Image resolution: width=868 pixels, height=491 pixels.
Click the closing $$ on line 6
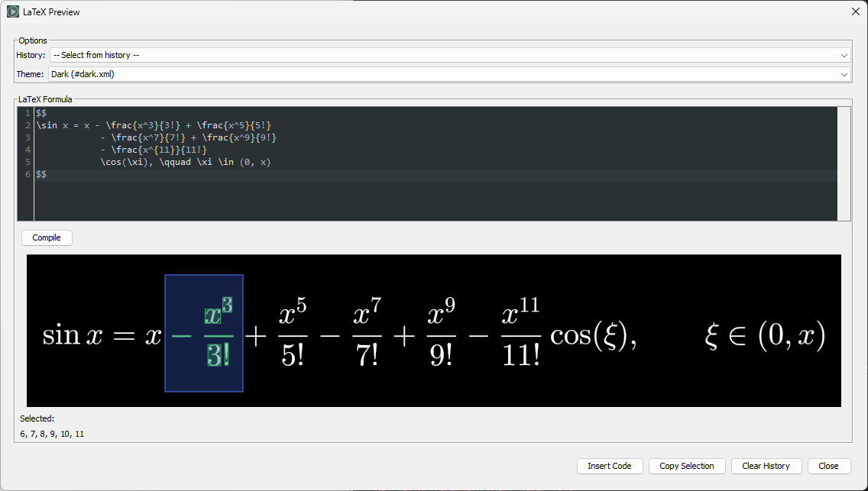[41, 174]
